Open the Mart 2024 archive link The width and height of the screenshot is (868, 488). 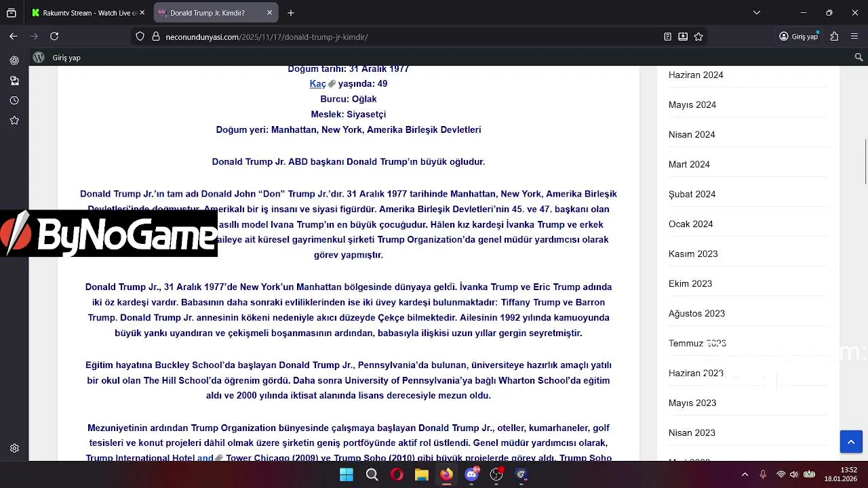point(689,164)
